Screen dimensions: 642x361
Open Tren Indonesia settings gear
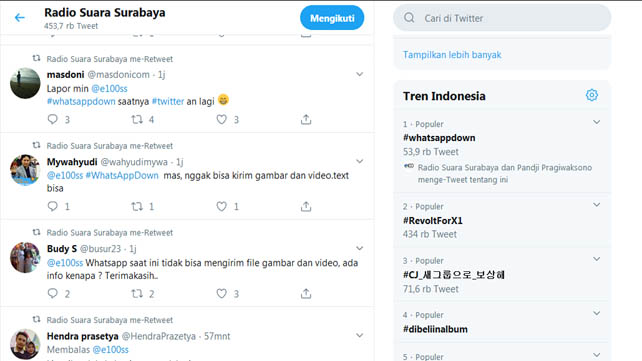click(592, 95)
